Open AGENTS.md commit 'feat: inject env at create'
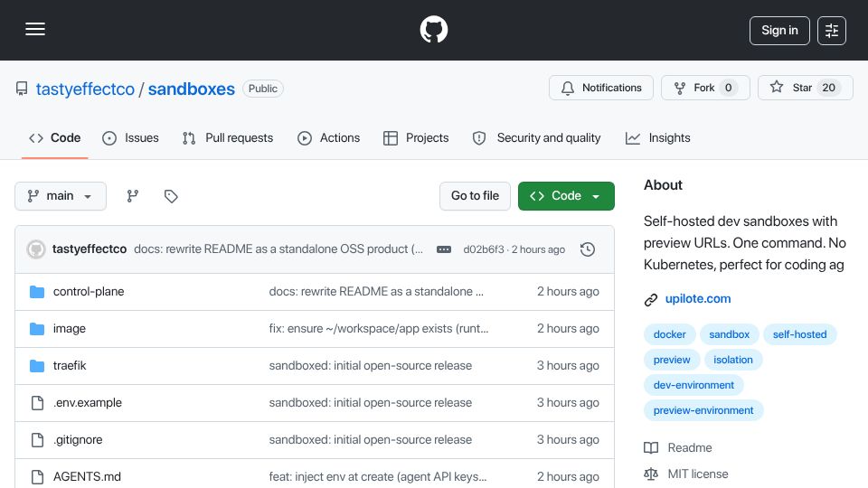 (x=378, y=477)
